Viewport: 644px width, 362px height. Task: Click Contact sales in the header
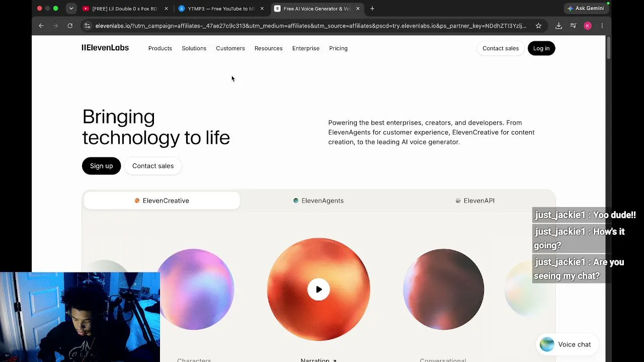pyautogui.click(x=501, y=48)
